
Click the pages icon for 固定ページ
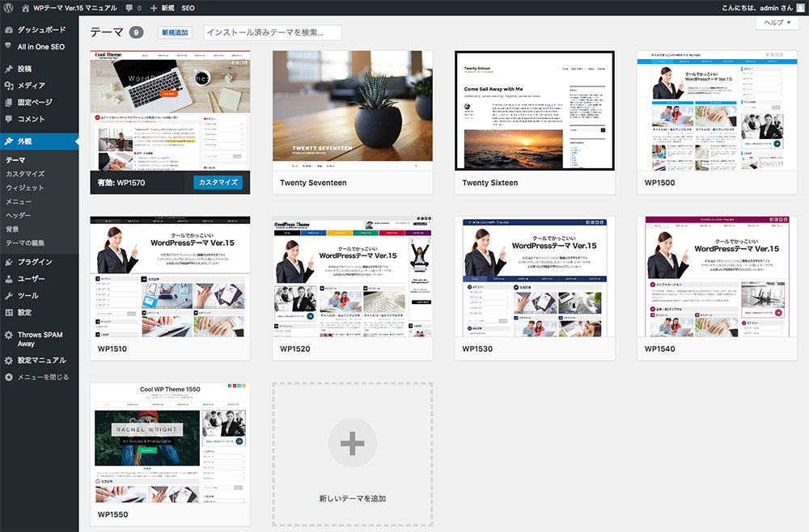tap(9, 102)
